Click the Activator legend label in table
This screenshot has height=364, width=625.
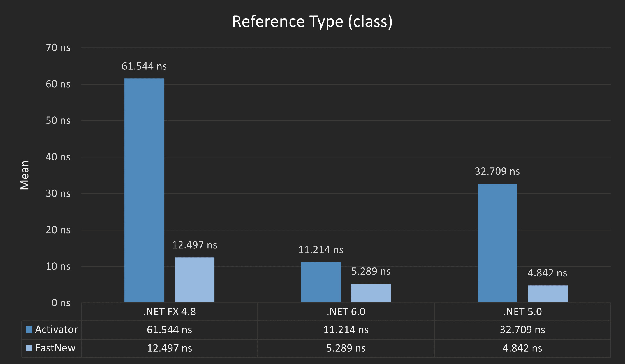pos(56,329)
